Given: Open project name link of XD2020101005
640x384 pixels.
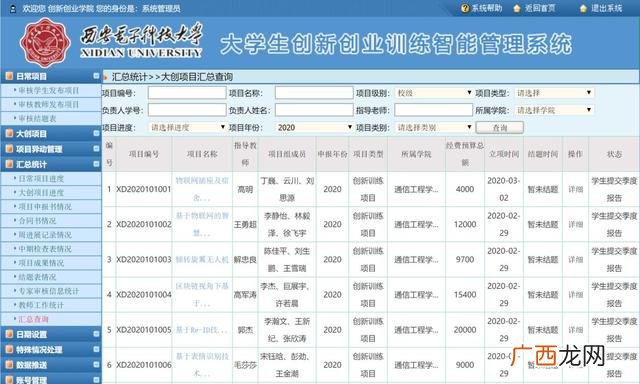Looking at the screenshot, I should point(202,330).
